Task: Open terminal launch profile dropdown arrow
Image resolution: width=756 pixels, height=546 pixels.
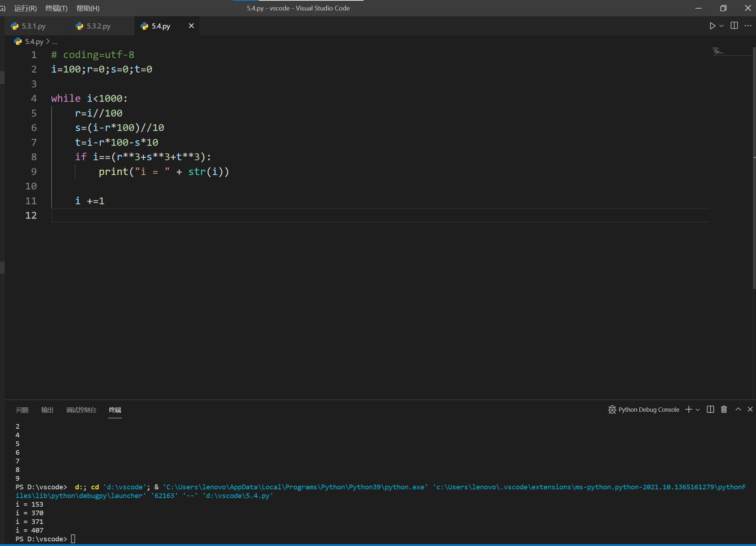Action: click(698, 410)
